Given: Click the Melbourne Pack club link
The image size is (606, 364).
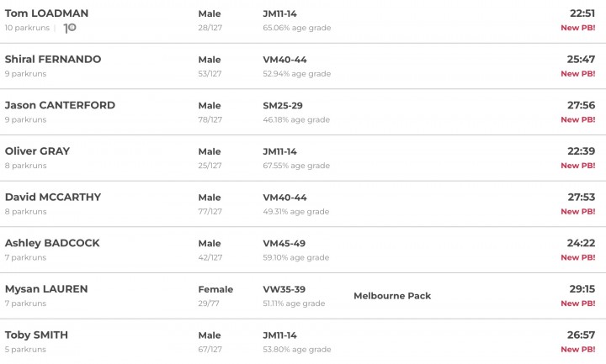Looking at the screenshot, I should [x=392, y=296].
